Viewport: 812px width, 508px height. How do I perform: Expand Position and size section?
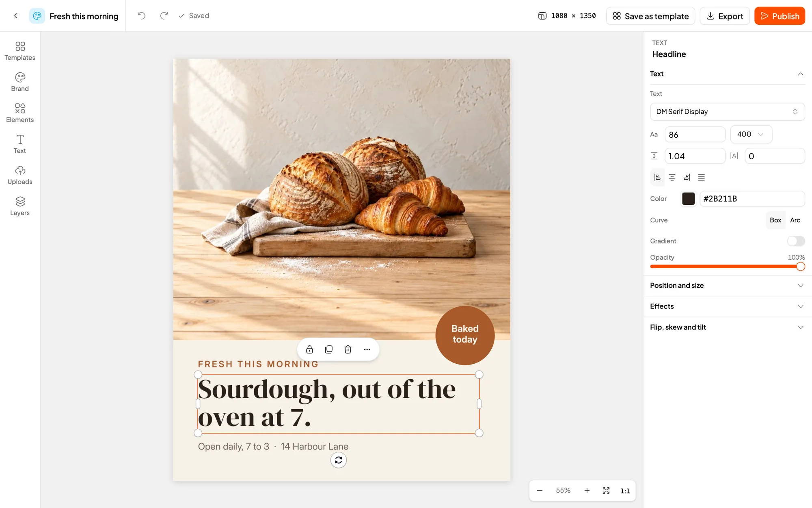click(x=727, y=286)
